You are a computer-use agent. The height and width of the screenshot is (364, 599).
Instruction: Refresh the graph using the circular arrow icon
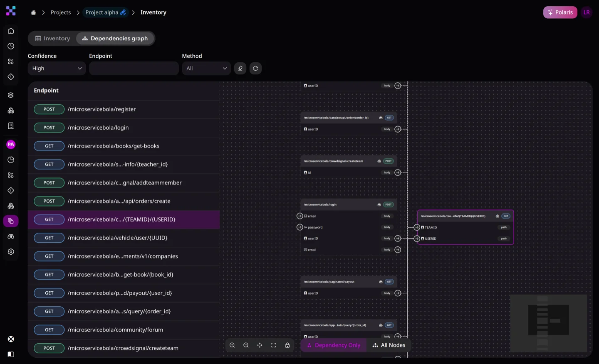point(255,68)
